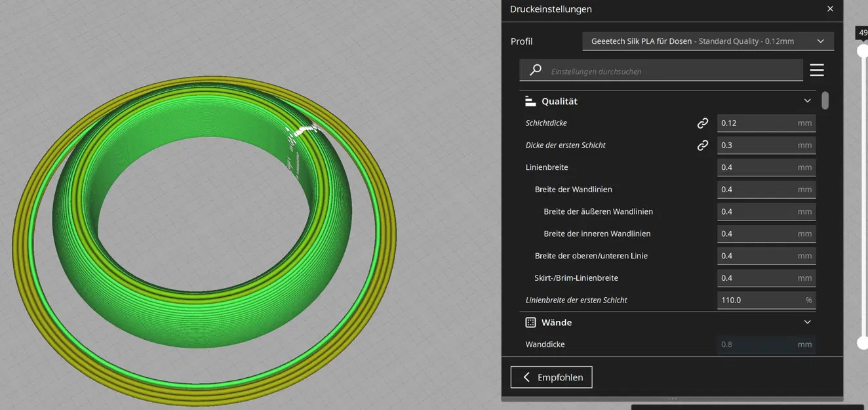Click the upper layer slider handle
868x410 pixels.
[863, 51]
